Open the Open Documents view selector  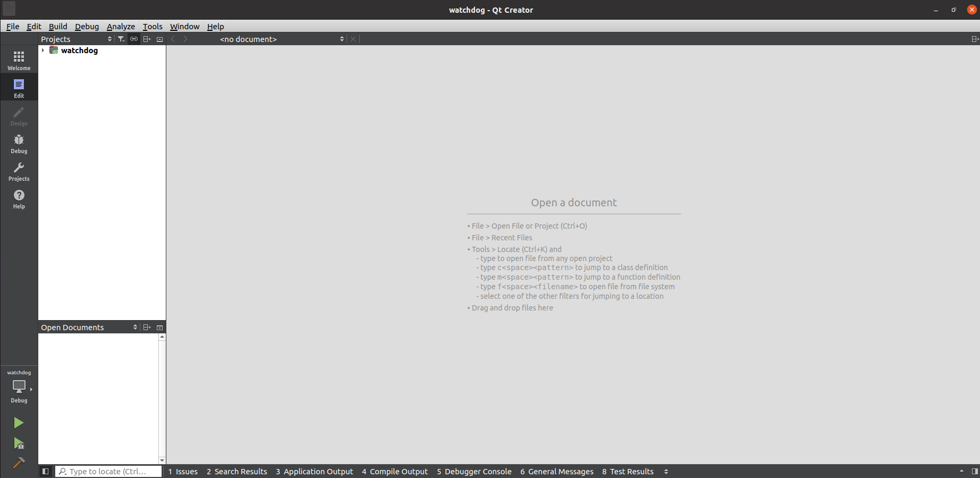click(89, 327)
